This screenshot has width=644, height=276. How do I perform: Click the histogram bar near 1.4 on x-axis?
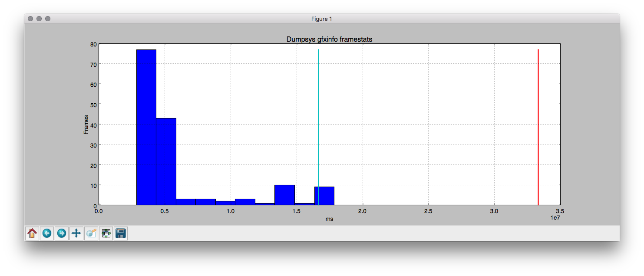(284, 195)
